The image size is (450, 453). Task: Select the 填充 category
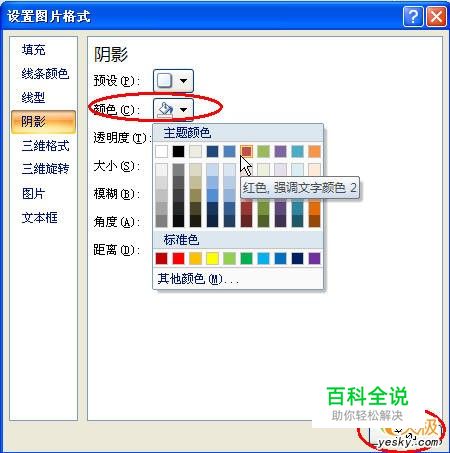[34, 50]
